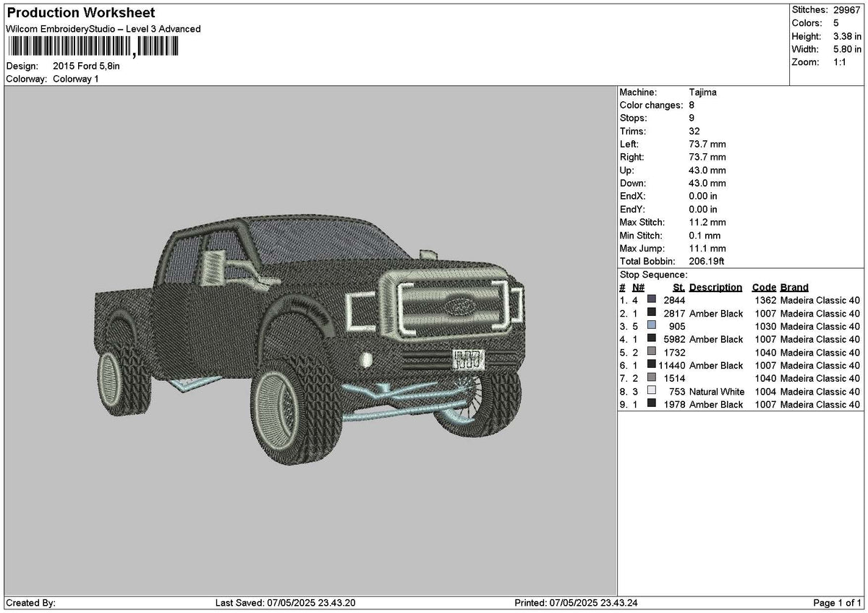Click the 'St.' column header
Image resolution: width=868 pixels, height=613 pixels.
point(679,287)
